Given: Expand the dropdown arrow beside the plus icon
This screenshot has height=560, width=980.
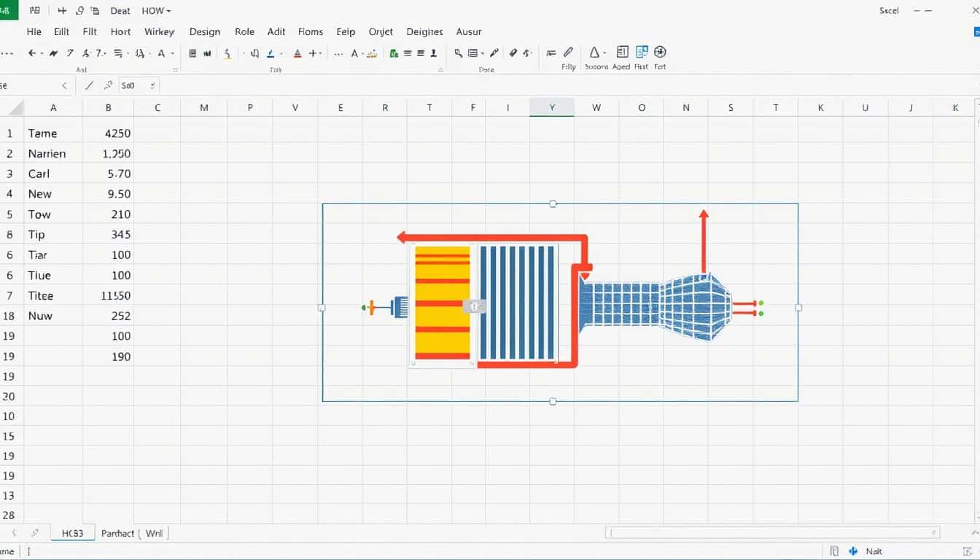Looking at the screenshot, I should click(320, 54).
